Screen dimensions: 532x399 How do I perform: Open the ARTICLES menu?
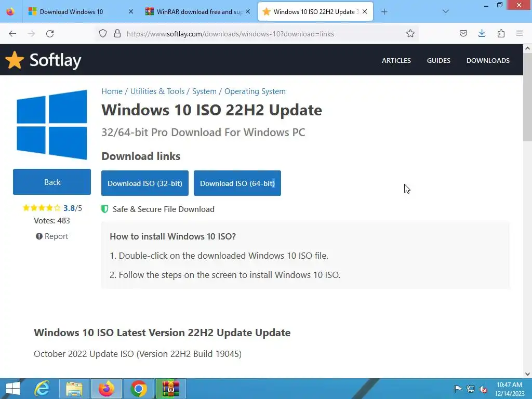tap(396, 60)
